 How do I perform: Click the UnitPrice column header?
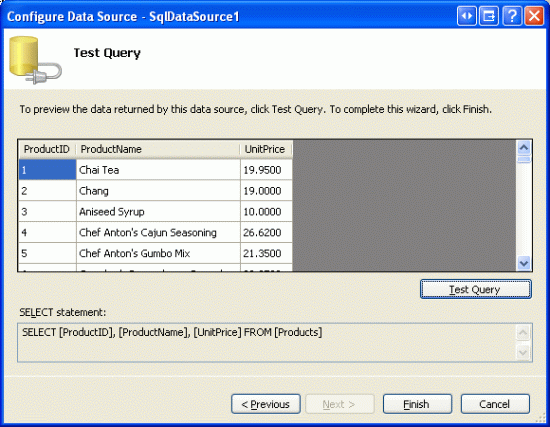tap(266, 149)
